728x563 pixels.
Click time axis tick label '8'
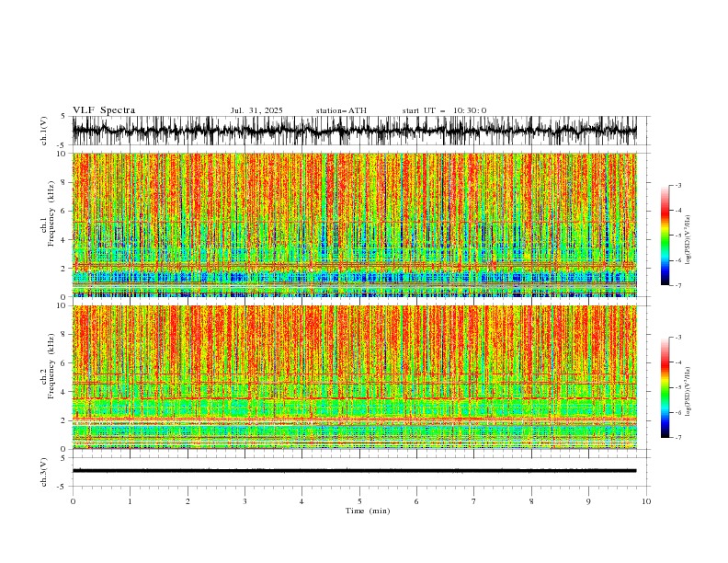[x=531, y=501]
